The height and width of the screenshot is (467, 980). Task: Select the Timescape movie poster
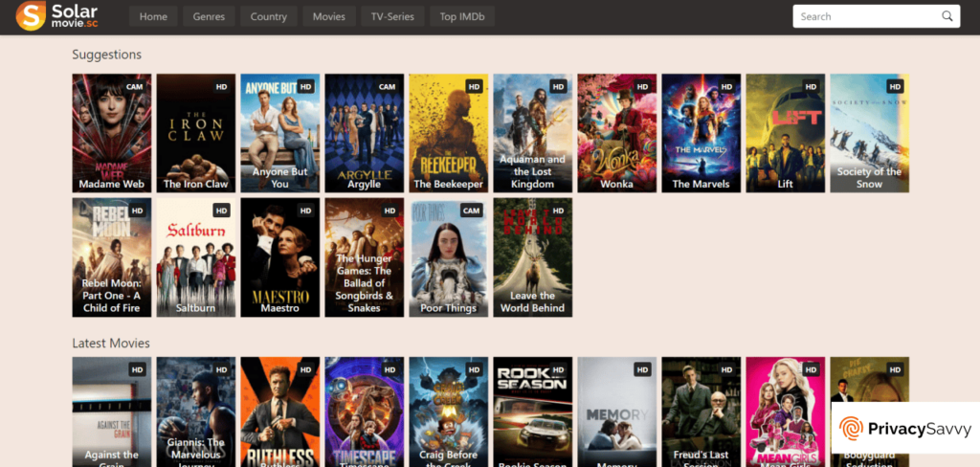[x=365, y=412]
